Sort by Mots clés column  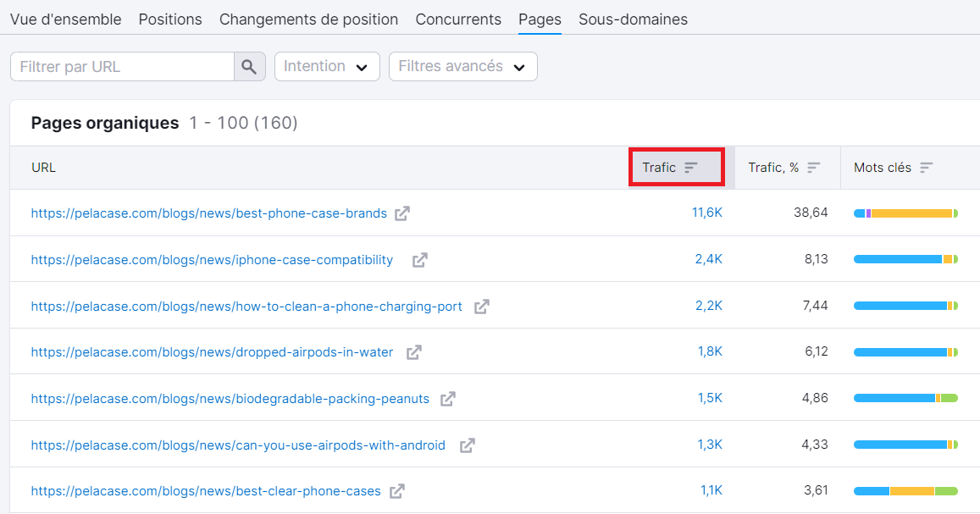(893, 168)
